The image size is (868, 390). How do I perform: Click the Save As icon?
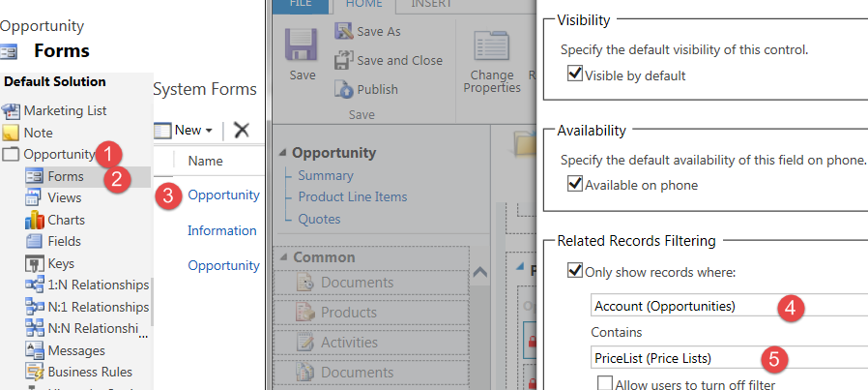pos(343,31)
